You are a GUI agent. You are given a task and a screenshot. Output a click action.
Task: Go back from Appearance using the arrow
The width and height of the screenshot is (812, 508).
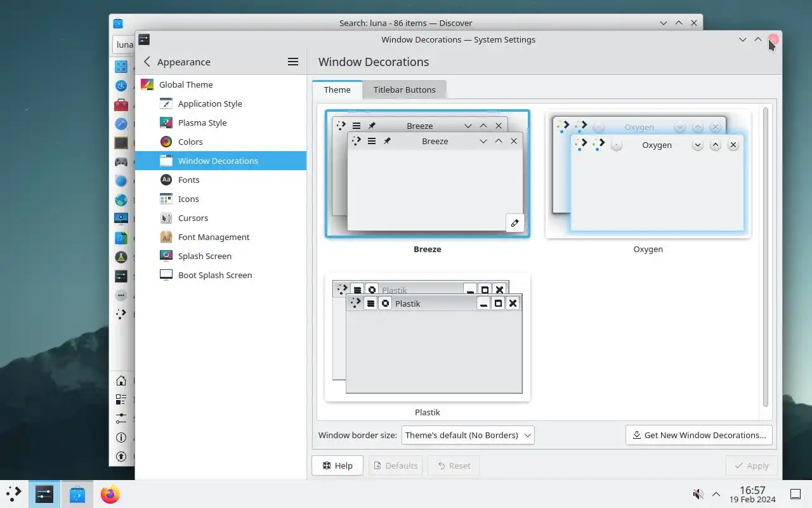tap(147, 62)
